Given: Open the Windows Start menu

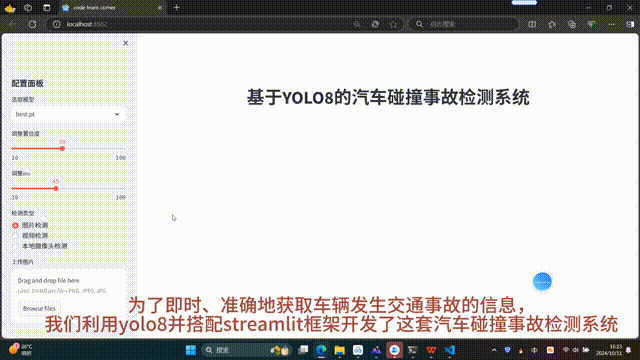Looking at the screenshot, I should (191, 350).
